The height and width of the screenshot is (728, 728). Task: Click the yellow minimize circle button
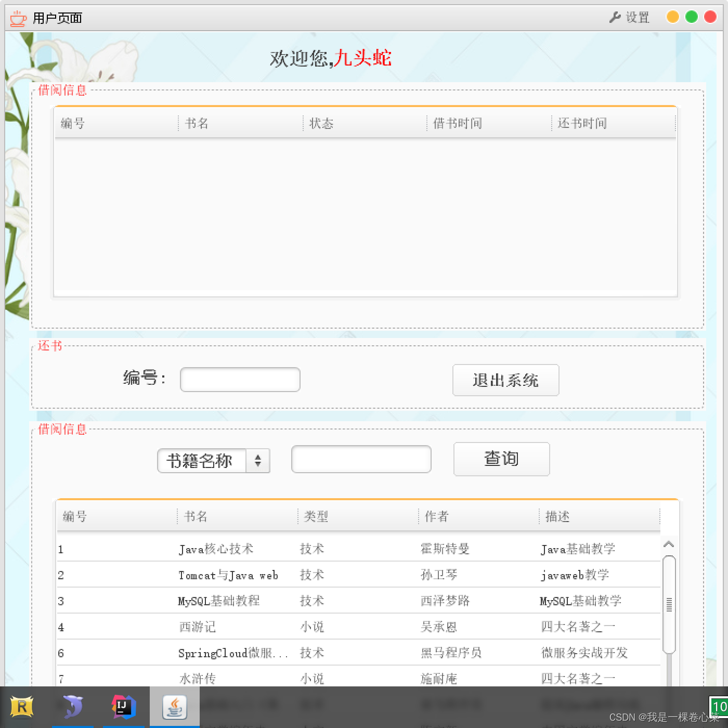(672, 17)
